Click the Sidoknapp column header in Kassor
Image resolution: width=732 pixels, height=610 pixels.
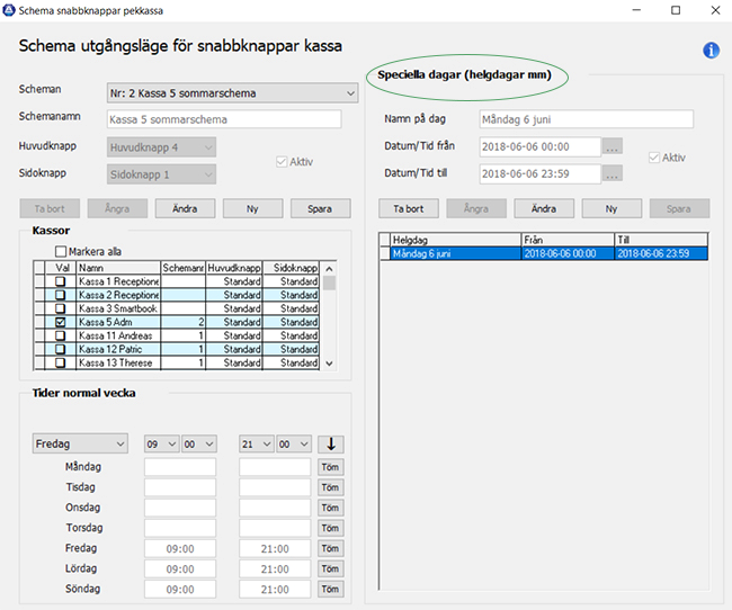[x=291, y=268]
